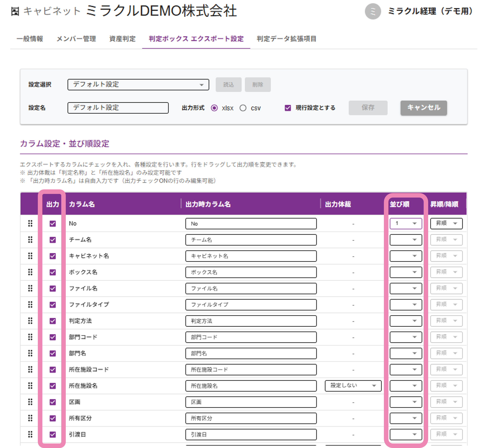This screenshot has height=448, width=486.
Task: Open the ミラクル経理 user avatar menu
Action: [x=373, y=11]
